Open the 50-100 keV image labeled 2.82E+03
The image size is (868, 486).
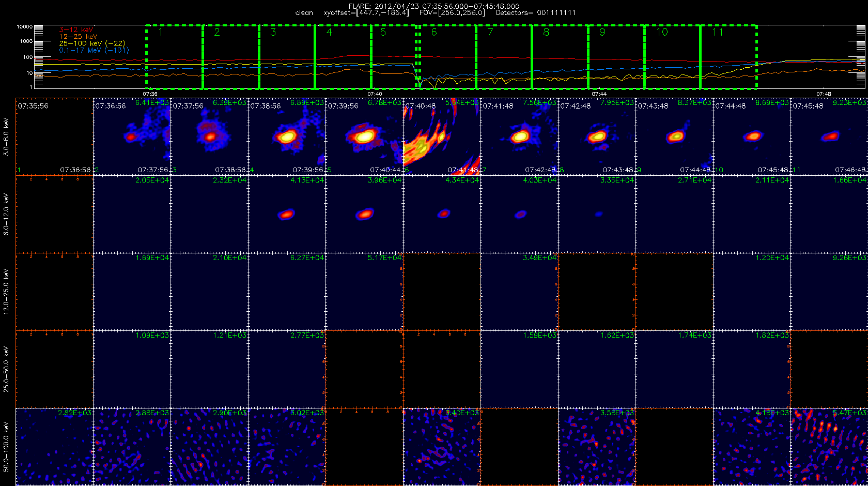click(x=54, y=447)
